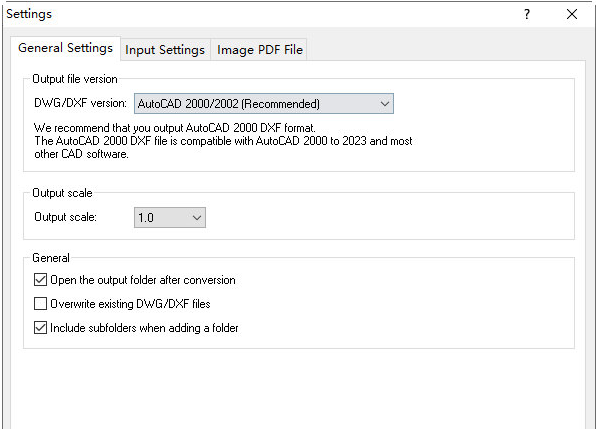The height and width of the screenshot is (429, 597).
Task: Click the 'Output scale:' field label
Action: [65, 217]
